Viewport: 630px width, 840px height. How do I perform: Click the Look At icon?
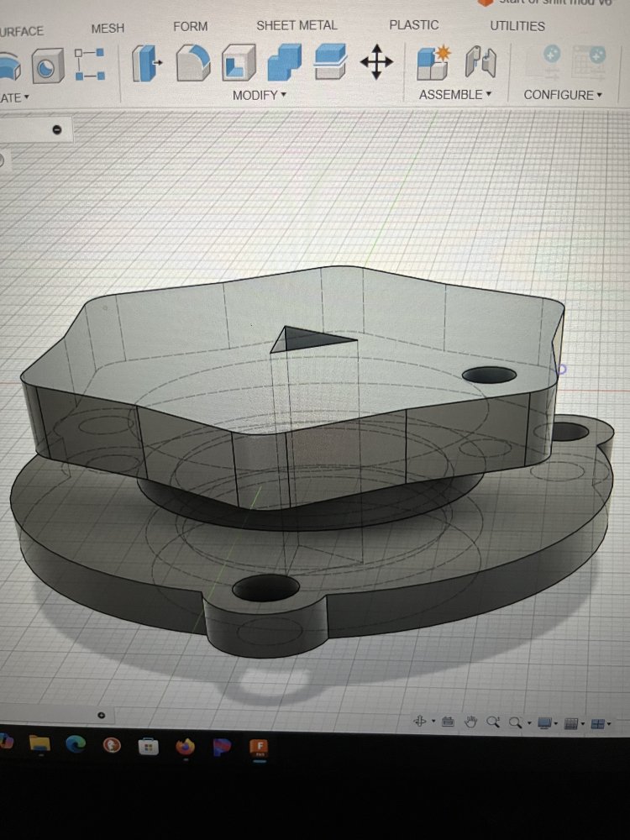[x=448, y=722]
